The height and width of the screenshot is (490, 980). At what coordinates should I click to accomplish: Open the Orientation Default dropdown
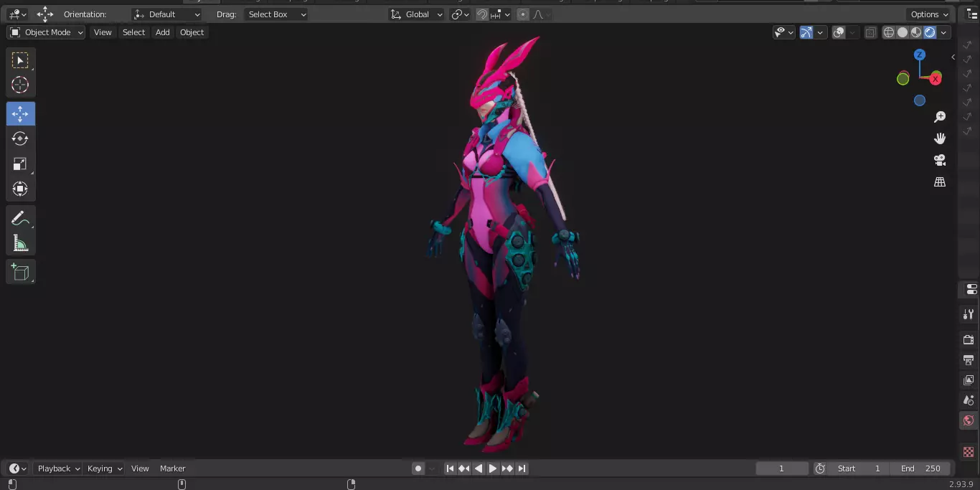(x=167, y=14)
